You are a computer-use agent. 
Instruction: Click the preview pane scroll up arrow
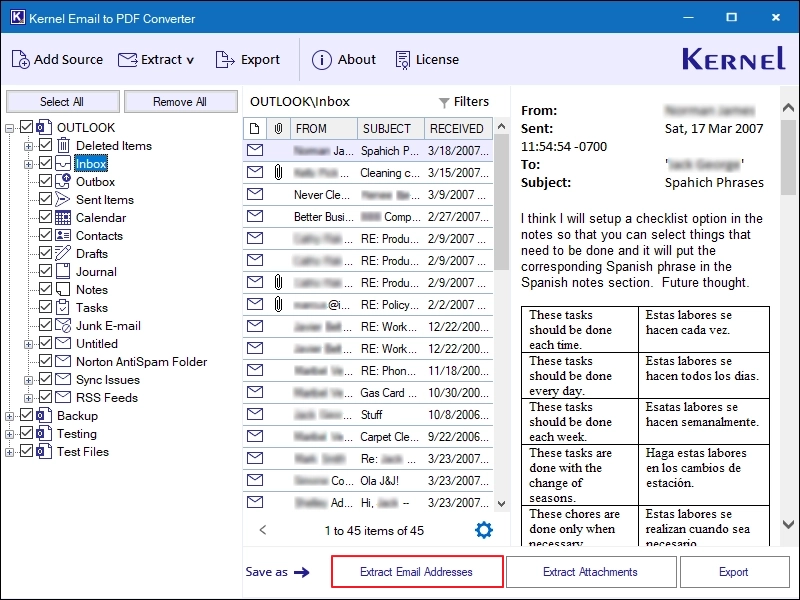[788, 108]
